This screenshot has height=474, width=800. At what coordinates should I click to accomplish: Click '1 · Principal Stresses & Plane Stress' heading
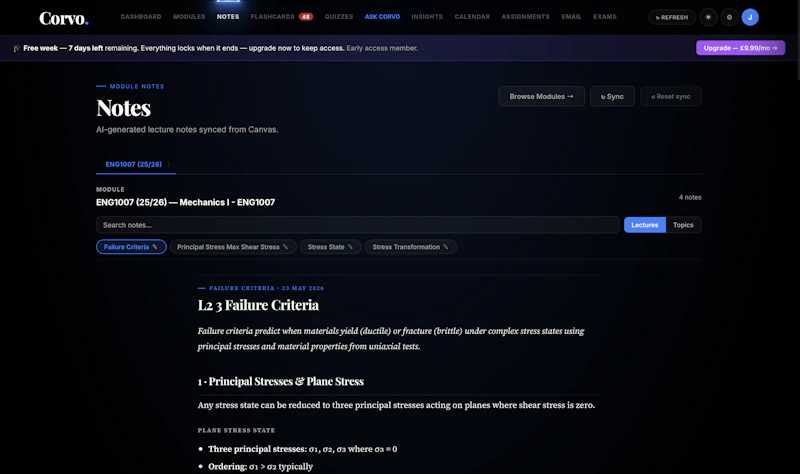[281, 381]
